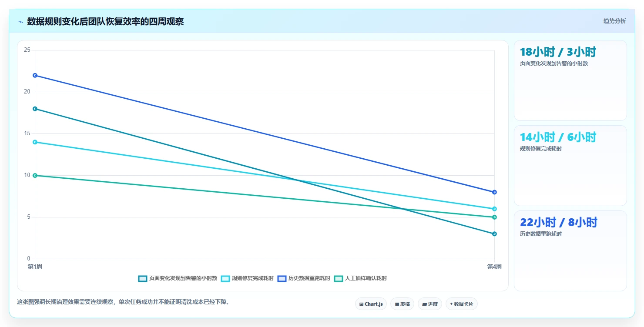Toggle the 人工抽样确认耗时 legend item

[x=360, y=278]
